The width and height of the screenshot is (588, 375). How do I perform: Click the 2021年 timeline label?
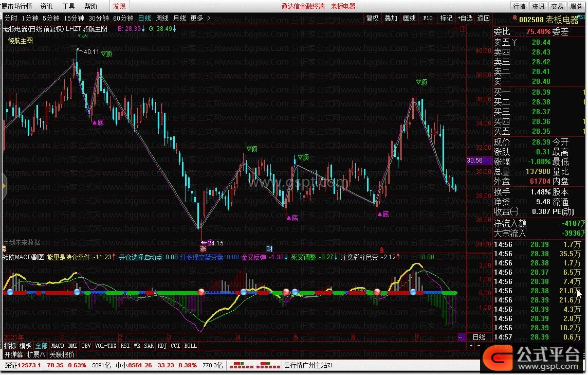coord(13,337)
